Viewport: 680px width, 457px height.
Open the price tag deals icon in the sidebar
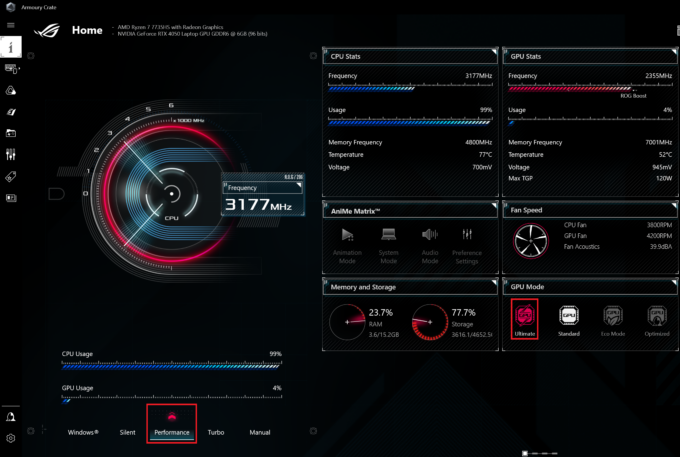coord(11,176)
